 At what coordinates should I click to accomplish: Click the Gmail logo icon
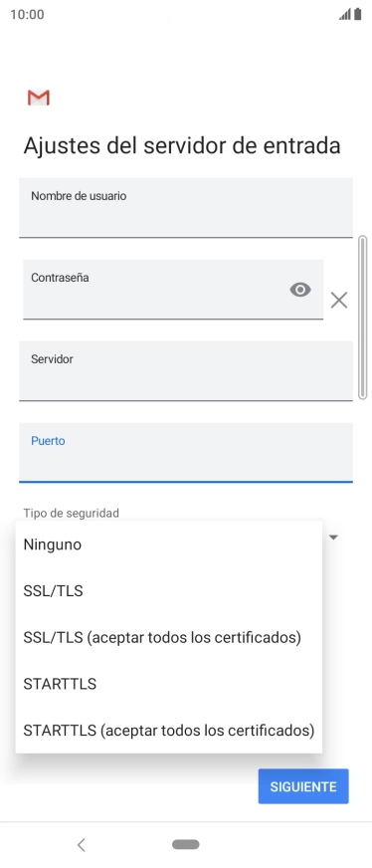(39, 98)
